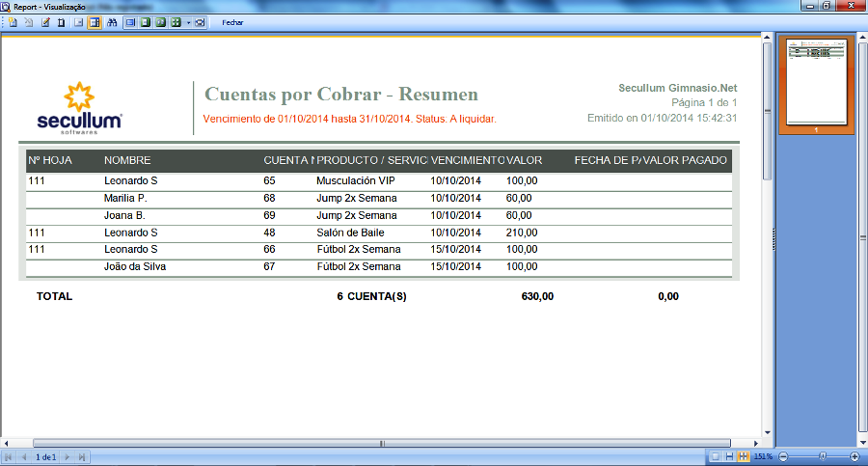Click the vertical scroll up arrow
The image size is (868, 466).
[767, 37]
